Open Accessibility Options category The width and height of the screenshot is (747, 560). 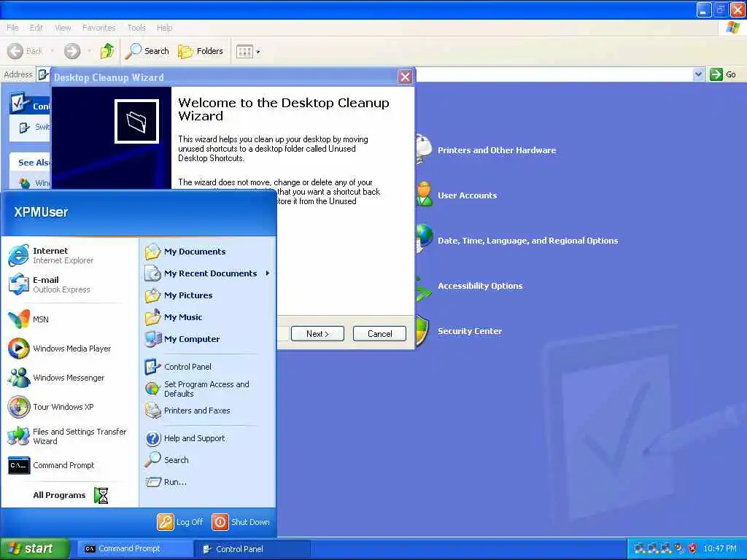click(480, 286)
